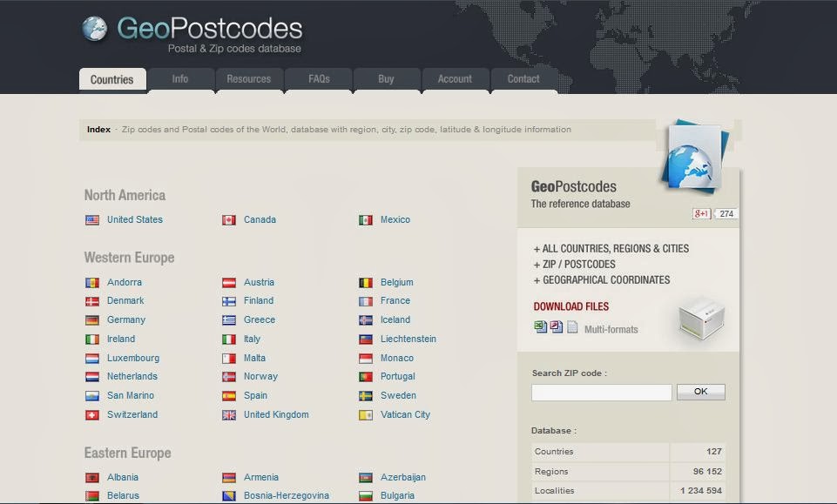Viewport: 837px width, 504px height.
Task: Click the Liechtenstein flag icon
Action: 366,339
